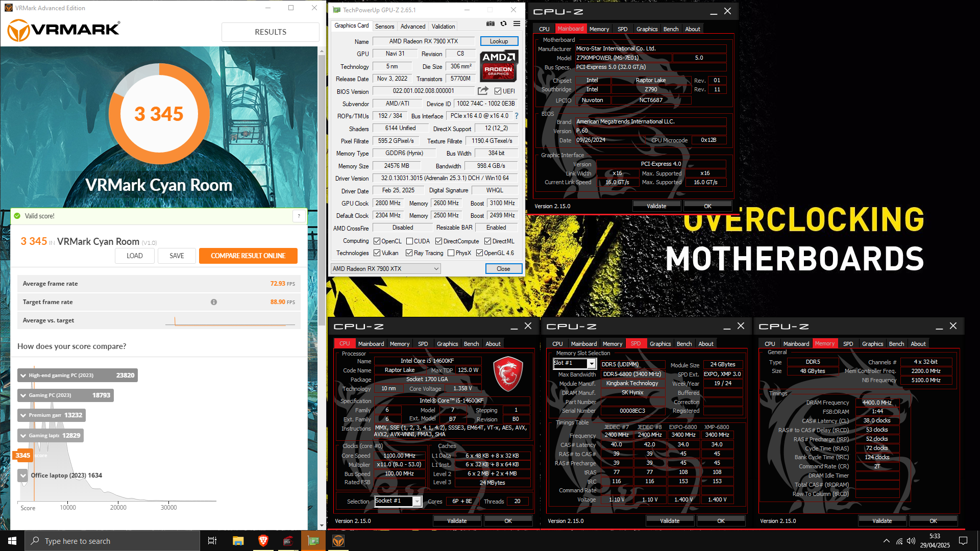The width and height of the screenshot is (980, 551).
Task: Toggle the UEFI checkbox
Action: pos(498,91)
